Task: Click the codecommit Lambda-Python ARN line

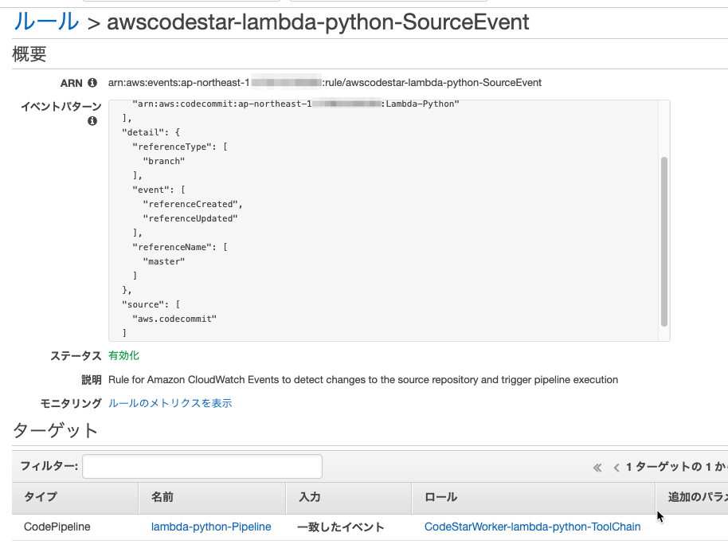Action: click(296, 104)
